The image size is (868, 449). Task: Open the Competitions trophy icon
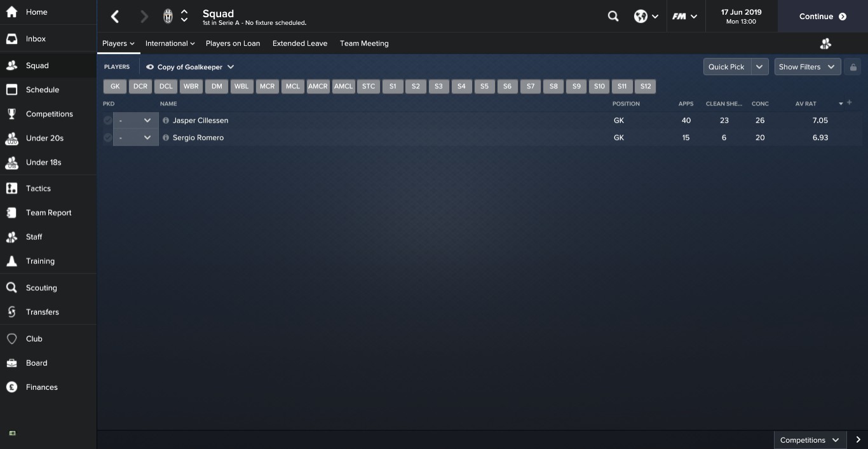(11, 114)
